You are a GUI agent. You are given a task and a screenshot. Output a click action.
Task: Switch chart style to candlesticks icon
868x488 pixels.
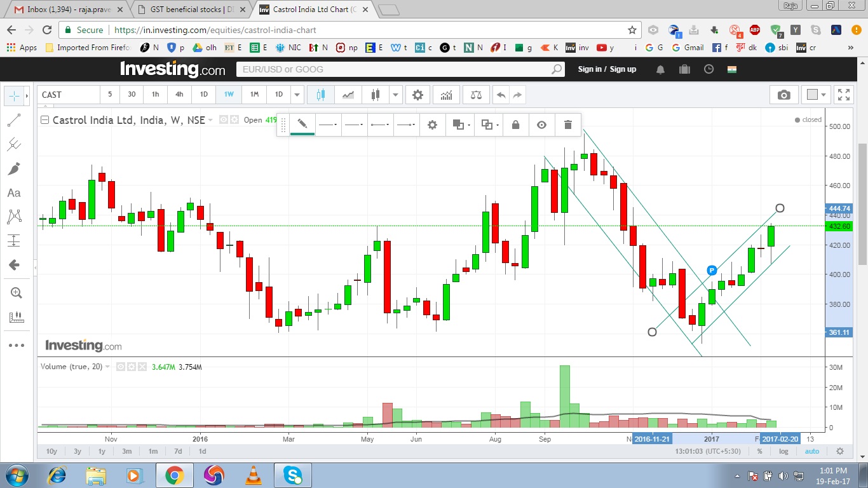click(x=321, y=95)
